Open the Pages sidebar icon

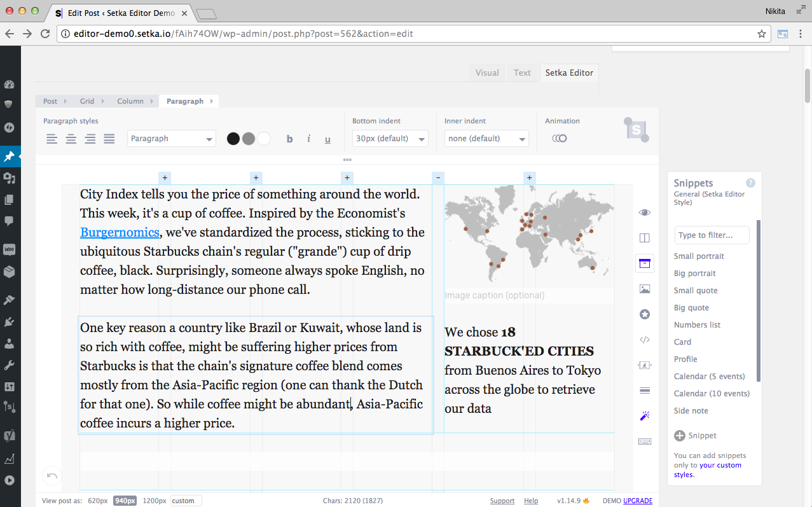click(x=9, y=200)
